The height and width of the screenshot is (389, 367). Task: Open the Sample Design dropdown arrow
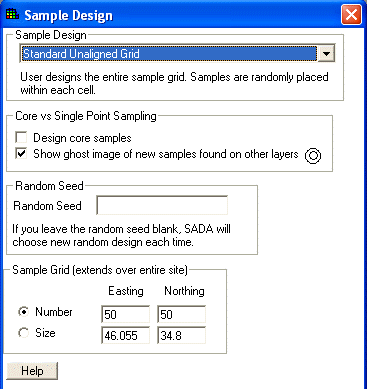[x=326, y=54]
